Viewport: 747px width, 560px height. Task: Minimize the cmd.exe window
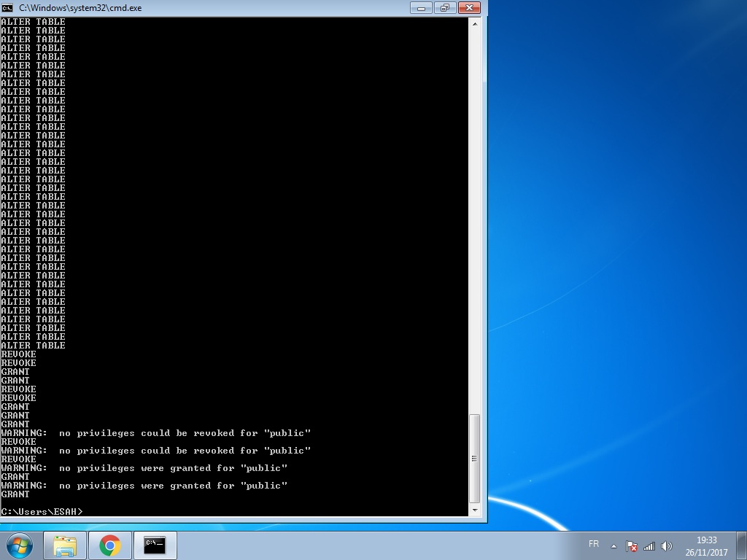click(421, 8)
